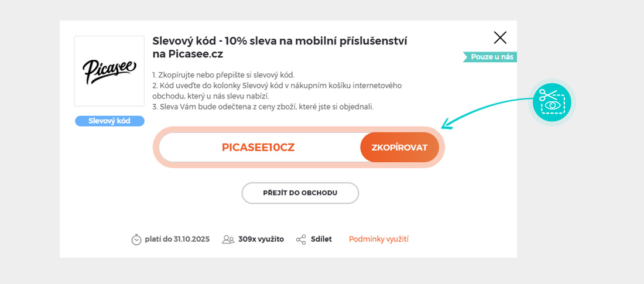Viewport: 644px width, 284px height.
Task: Click the users icon beside usage count
Action: [x=228, y=239]
